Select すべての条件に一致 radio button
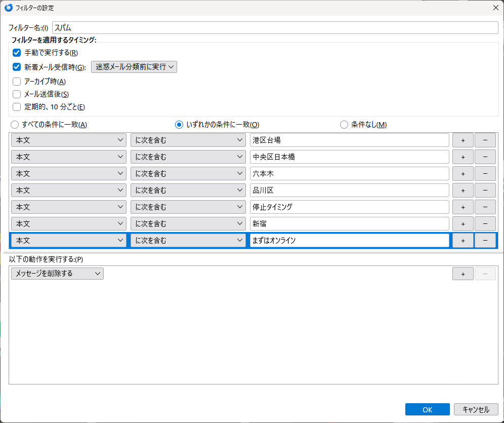Image resolution: width=504 pixels, height=423 pixels. (15, 125)
